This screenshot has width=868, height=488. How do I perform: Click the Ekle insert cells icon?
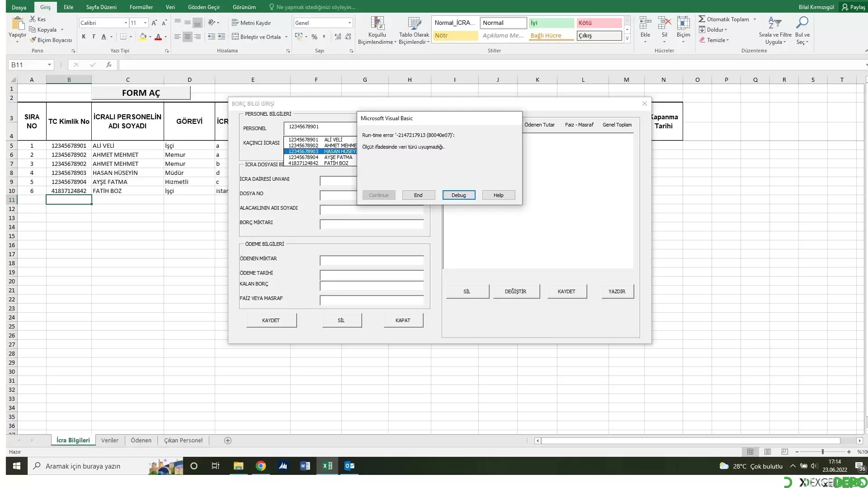(645, 23)
